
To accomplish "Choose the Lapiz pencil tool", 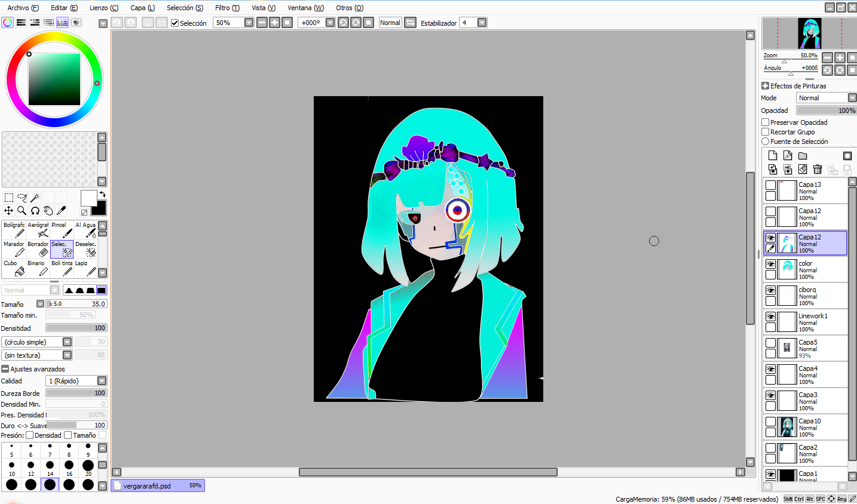I will [x=85, y=268].
